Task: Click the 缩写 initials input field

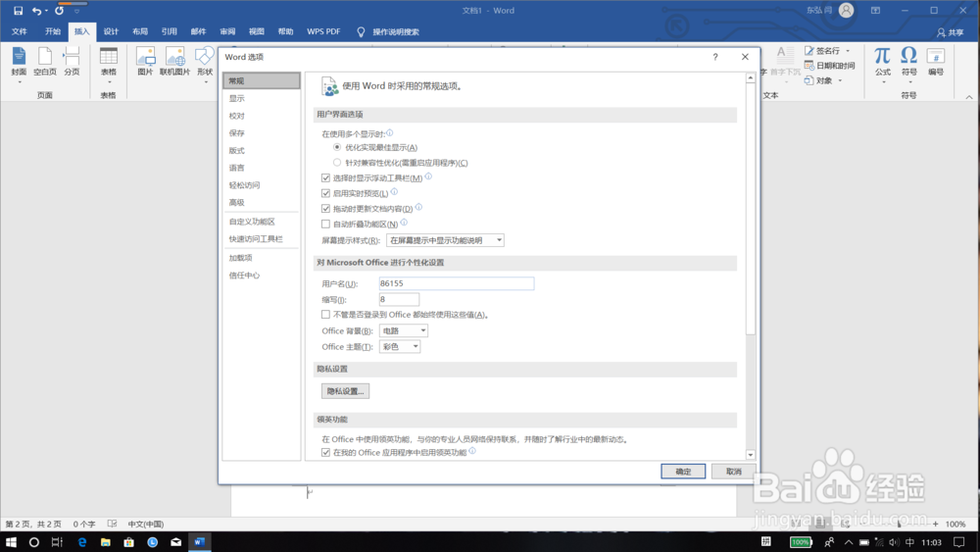Action: [x=399, y=299]
